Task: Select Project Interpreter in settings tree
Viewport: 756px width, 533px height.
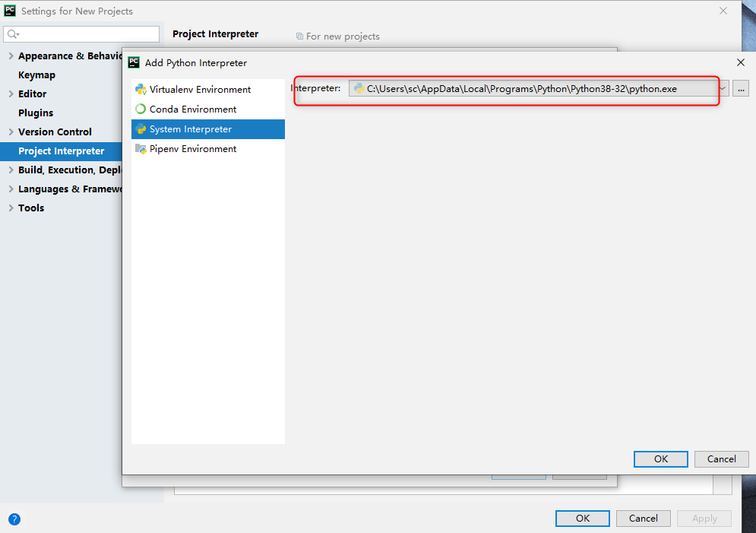Action: click(62, 151)
